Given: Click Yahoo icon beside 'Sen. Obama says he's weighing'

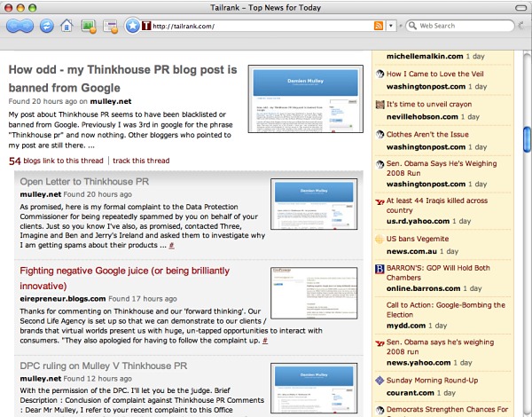Looking at the screenshot, I should (379, 343).
